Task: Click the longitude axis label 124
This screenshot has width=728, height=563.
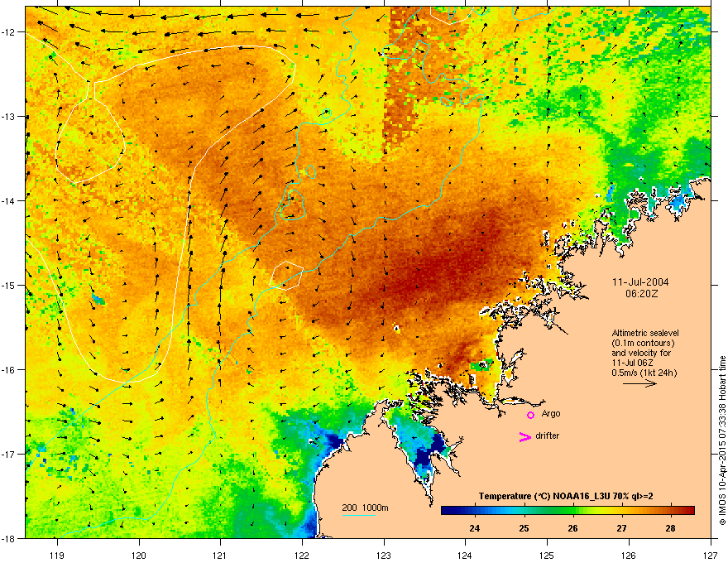Action: pos(465,555)
